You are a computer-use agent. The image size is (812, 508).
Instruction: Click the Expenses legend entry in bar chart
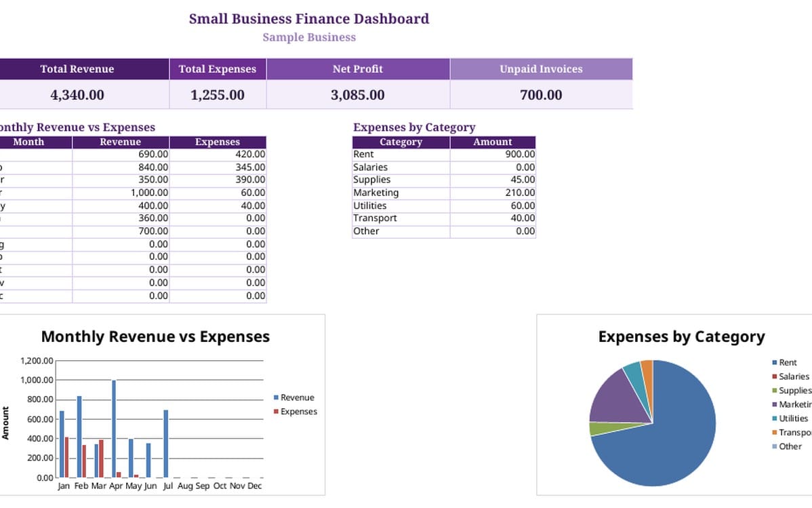[x=296, y=412]
